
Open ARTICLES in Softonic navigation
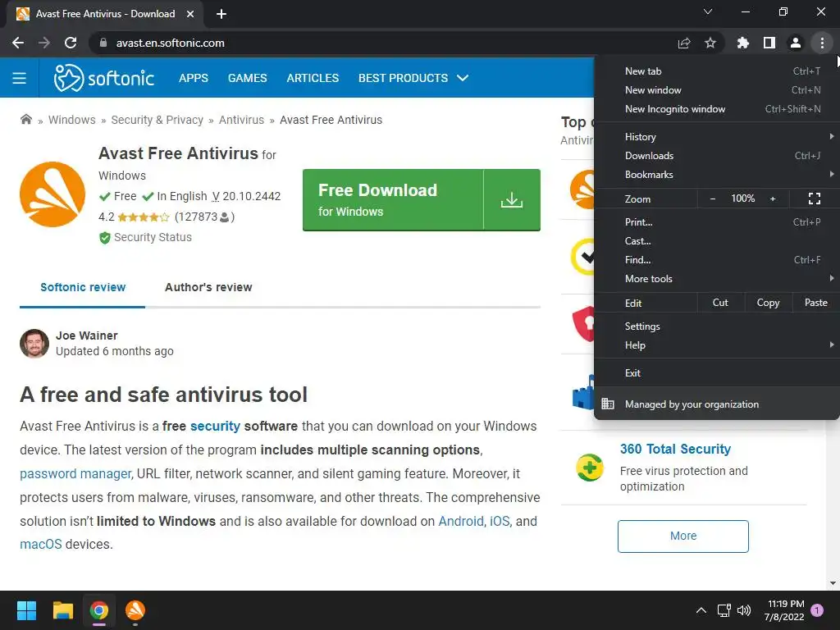pyautogui.click(x=313, y=78)
